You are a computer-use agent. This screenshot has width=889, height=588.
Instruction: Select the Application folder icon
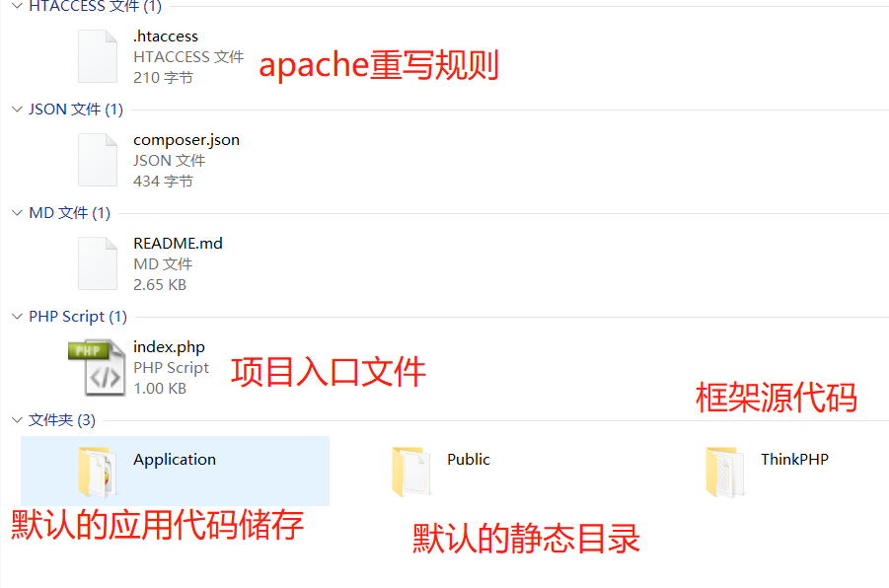coord(97,472)
